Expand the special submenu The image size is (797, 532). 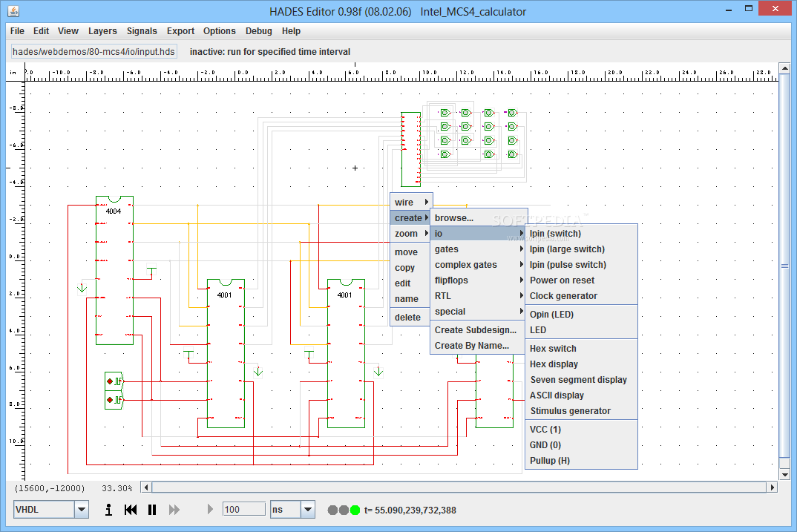[x=478, y=312]
